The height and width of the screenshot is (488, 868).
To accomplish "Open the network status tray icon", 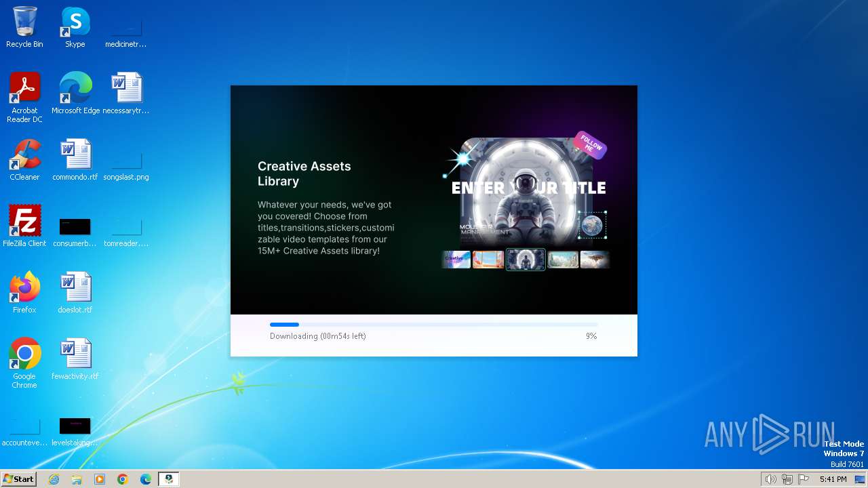I will click(787, 479).
